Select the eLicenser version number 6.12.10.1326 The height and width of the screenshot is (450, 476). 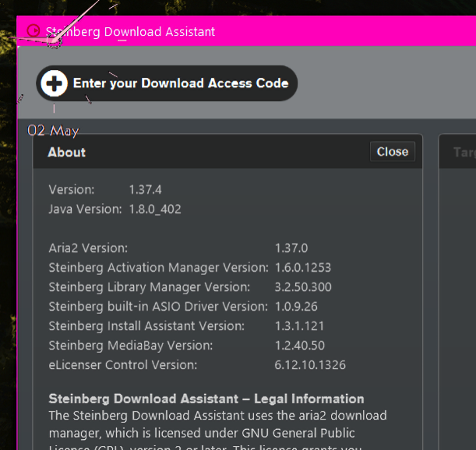point(310,364)
